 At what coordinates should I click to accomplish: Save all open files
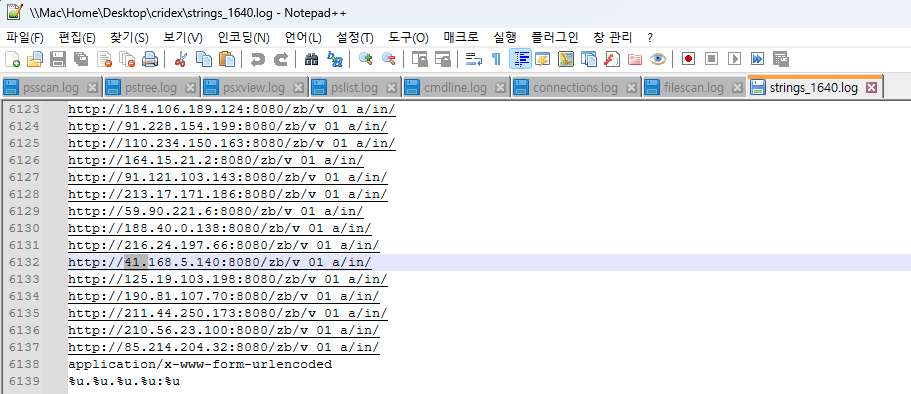click(x=81, y=59)
